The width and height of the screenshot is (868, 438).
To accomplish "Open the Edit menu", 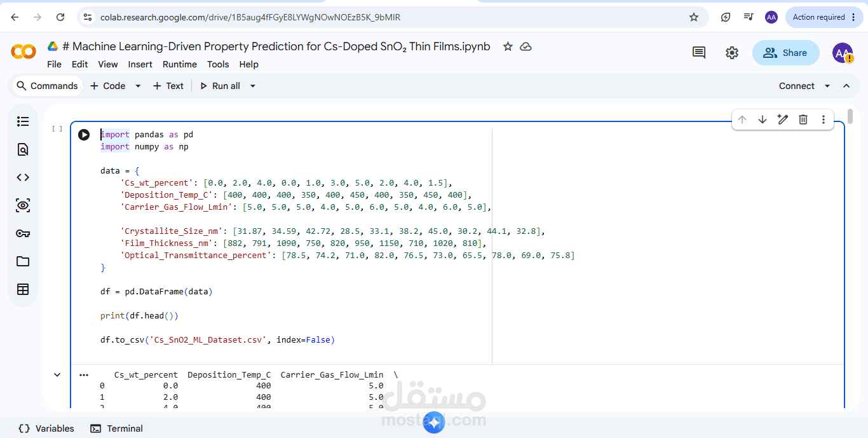I will click(79, 64).
